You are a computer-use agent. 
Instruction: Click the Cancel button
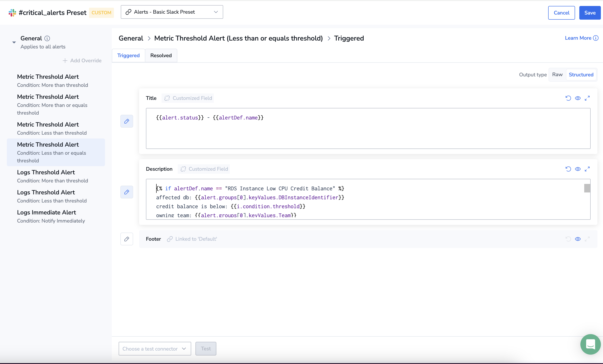(561, 13)
